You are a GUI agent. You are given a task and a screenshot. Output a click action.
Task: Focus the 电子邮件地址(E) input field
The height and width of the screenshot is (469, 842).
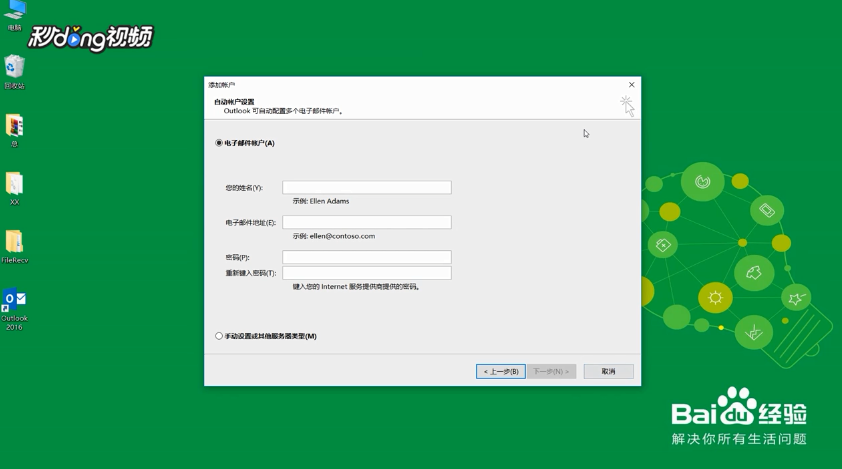[367, 222]
